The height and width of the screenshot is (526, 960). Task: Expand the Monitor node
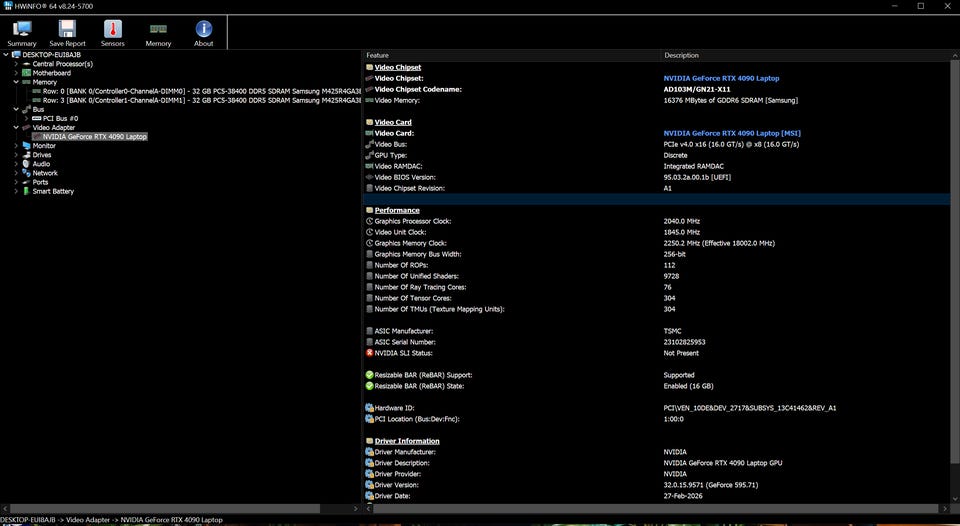[x=16, y=146]
